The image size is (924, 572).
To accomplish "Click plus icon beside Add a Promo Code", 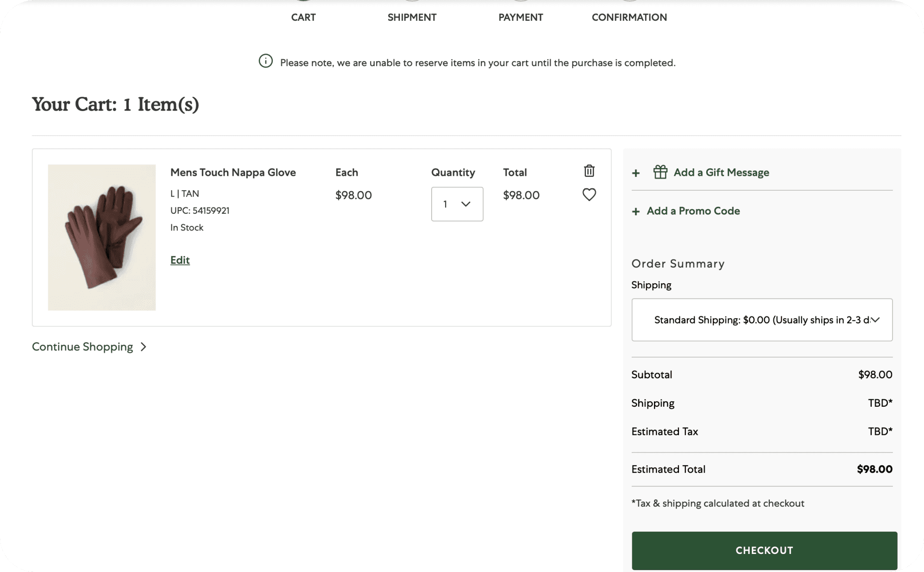I will [x=636, y=211].
